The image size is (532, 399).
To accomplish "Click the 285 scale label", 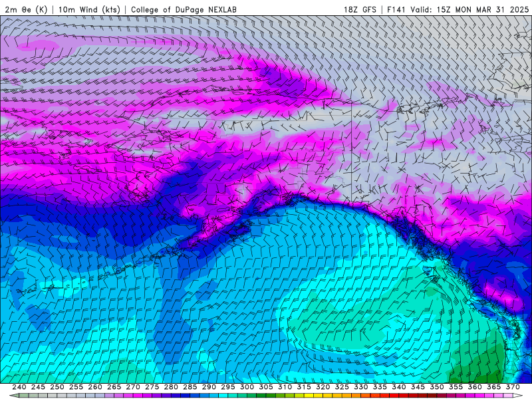I will pos(190,387).
